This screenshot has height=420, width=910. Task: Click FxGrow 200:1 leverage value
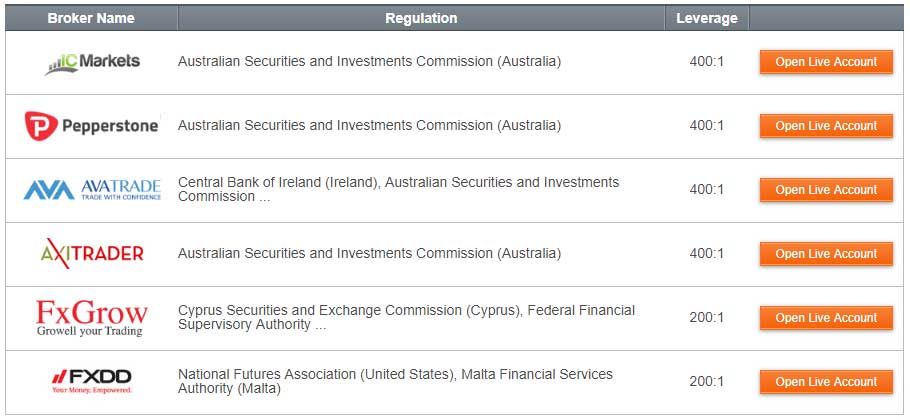[x=706, y=318]
